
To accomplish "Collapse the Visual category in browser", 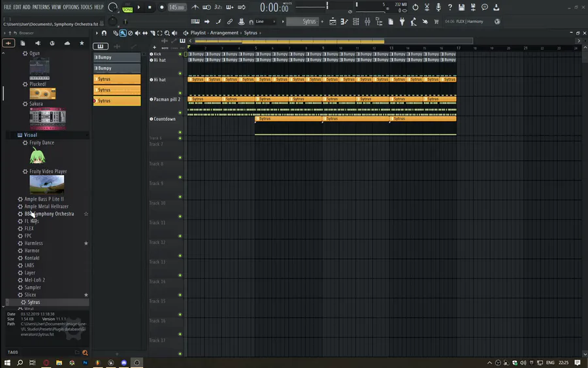I will pos(30,135).
